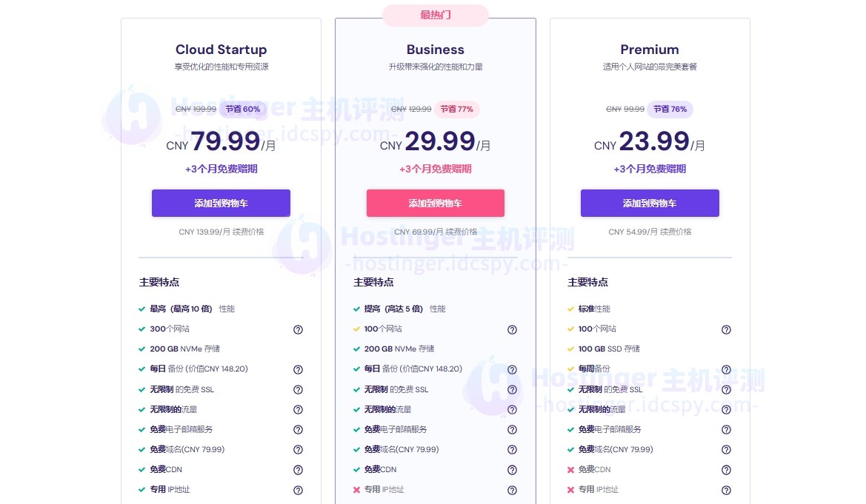Viewport: 866px width, 504px height.
Task: Click help icon beside Premium 免费域名
Action: (726, 450)
